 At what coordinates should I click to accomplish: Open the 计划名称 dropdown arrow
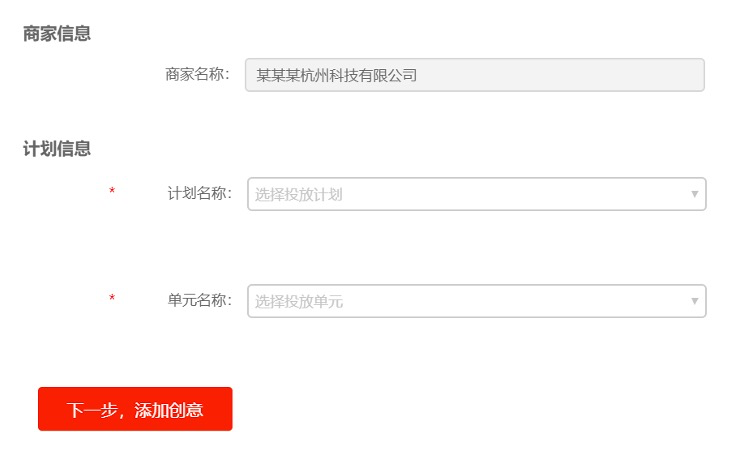(694, 194)
